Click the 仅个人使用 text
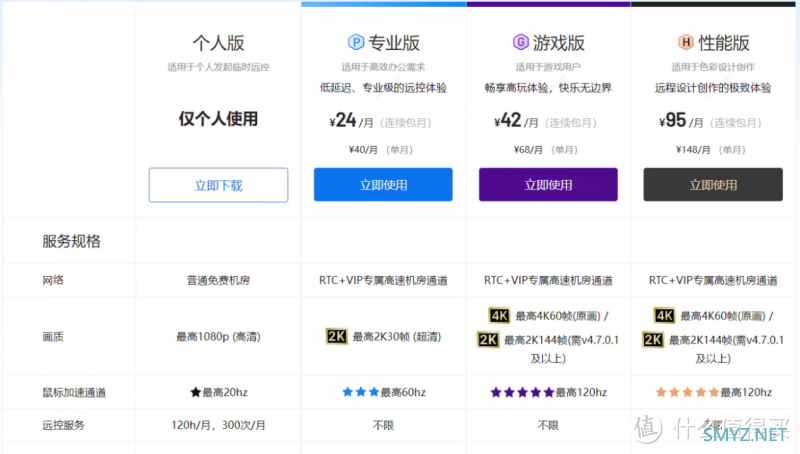Image resolution: width=800 pixels, height=454 pixels. pos(218,119)
